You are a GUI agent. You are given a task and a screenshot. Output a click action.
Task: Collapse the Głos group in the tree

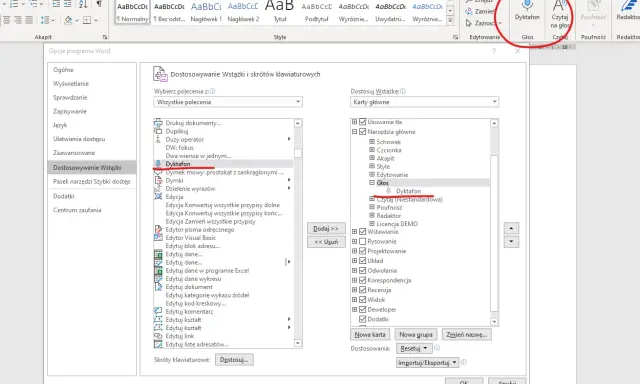(x=372, y=183)
